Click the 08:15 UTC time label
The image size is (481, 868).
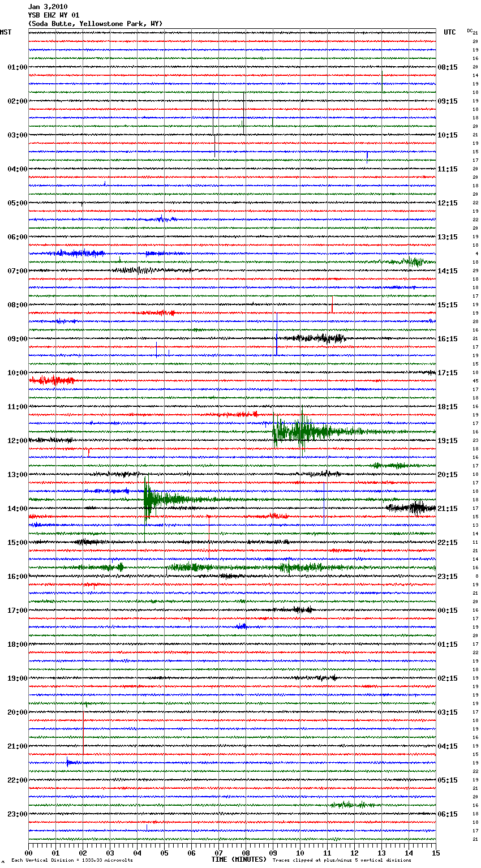point(448,67)
